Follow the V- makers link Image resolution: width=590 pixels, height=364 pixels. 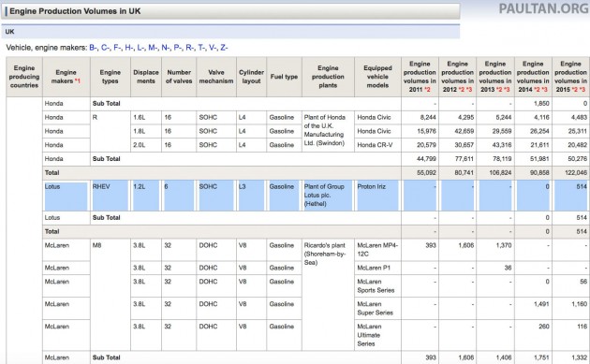(213, 48)
